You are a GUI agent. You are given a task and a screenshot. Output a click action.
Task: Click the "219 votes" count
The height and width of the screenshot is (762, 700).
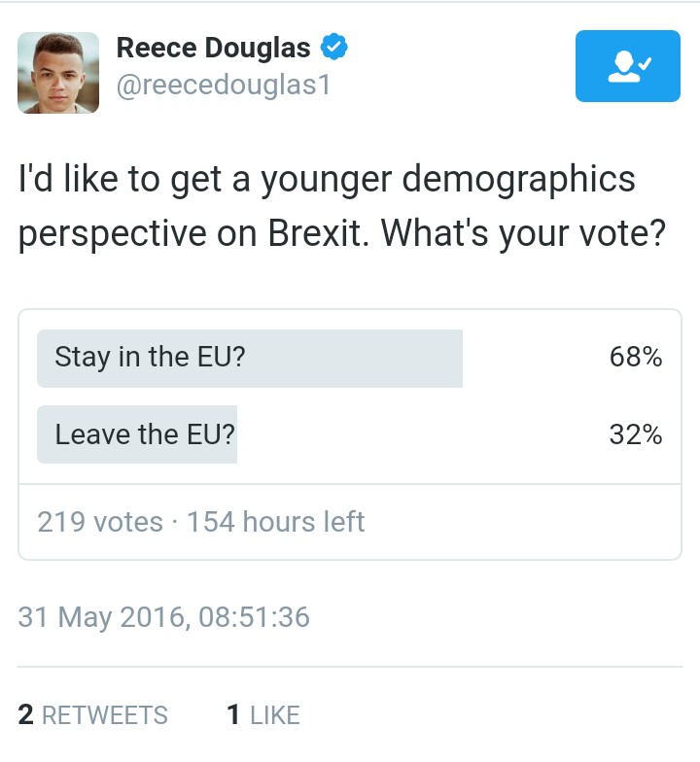(x=99, y=522)
